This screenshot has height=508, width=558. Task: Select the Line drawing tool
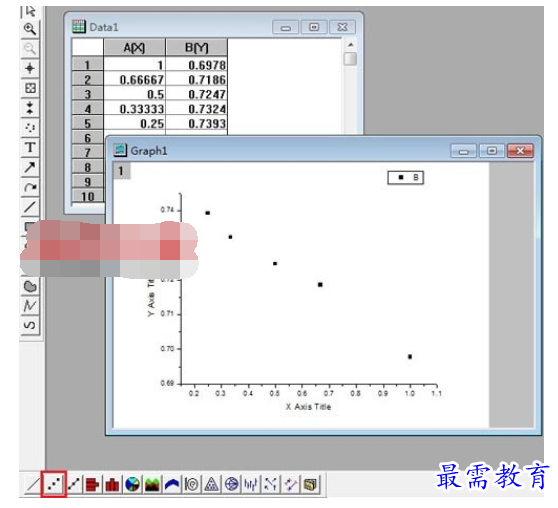click(30, 207)
